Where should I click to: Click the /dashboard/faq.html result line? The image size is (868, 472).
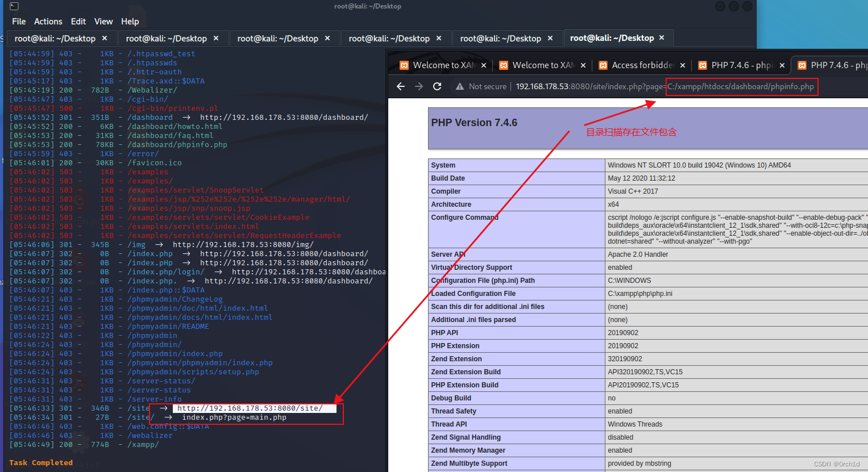tap(111, 136)
